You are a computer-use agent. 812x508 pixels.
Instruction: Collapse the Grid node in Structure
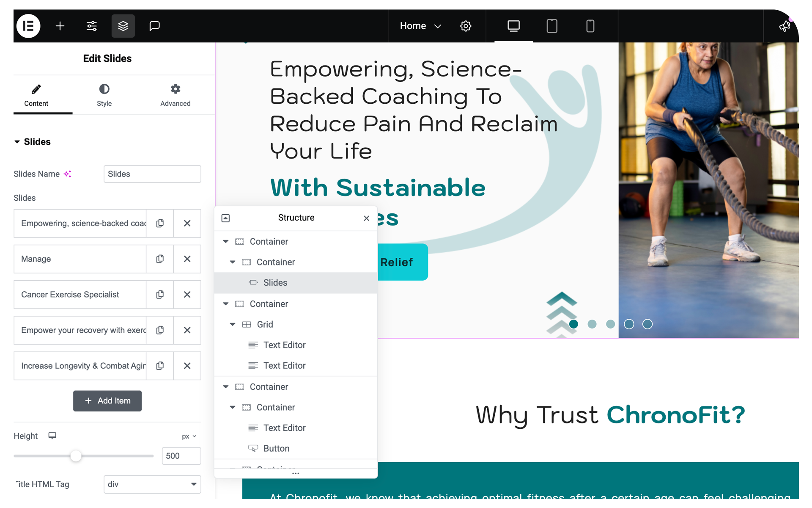[x=233, y=324]
